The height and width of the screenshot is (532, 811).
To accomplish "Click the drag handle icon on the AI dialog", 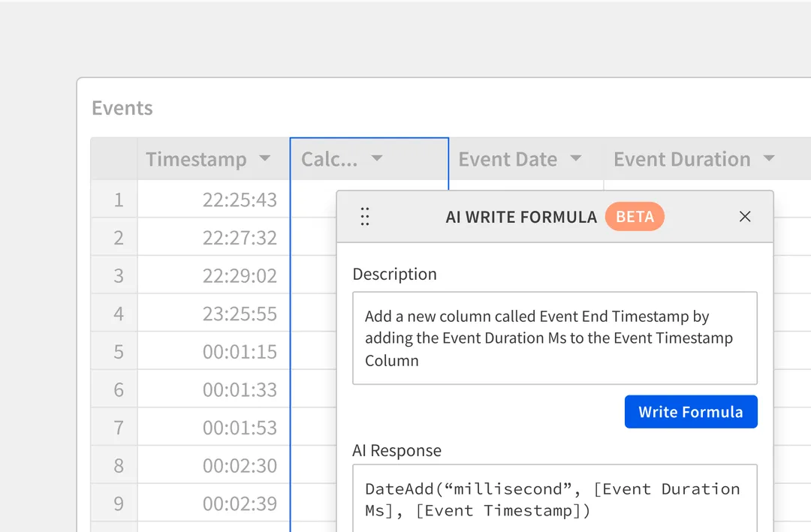I will 365,216.
